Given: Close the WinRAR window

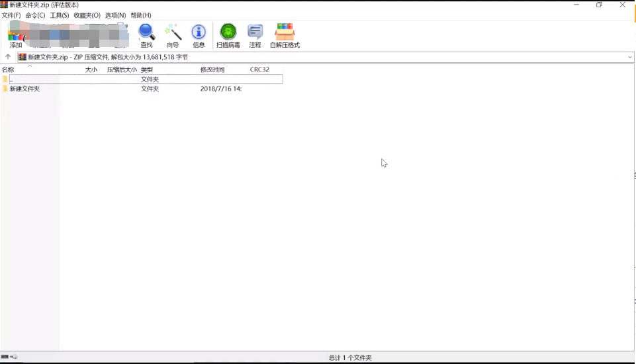Looking at the screenshot, I should click(x=623, y=5).
